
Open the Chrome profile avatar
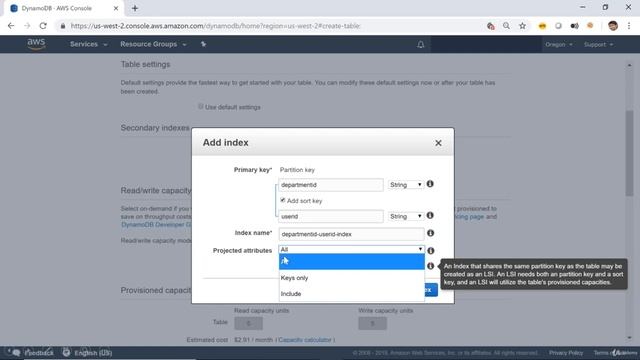coord(613,26)
